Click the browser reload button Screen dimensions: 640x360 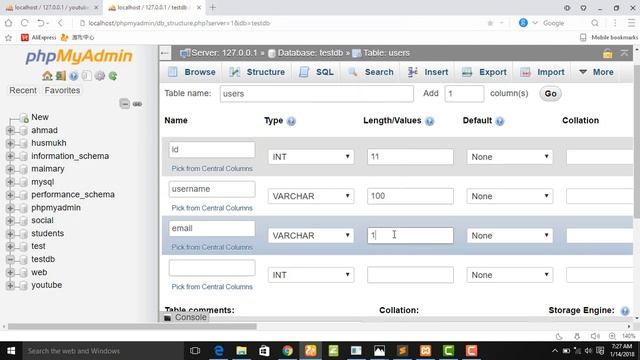[24, 23]
